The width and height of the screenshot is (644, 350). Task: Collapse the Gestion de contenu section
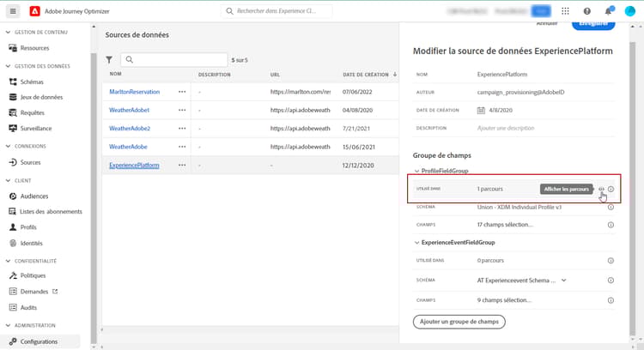coord(8,32)
